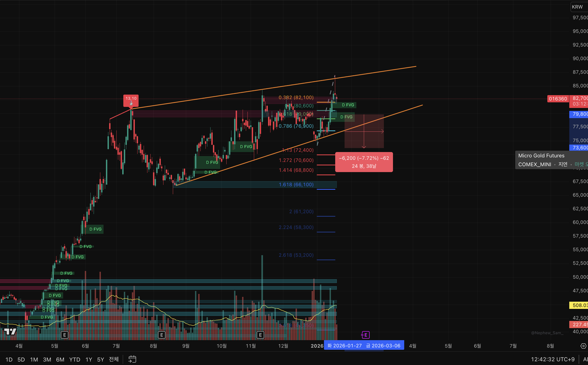Select the YTD time range
588x365 pixels.
coord(75,359)
